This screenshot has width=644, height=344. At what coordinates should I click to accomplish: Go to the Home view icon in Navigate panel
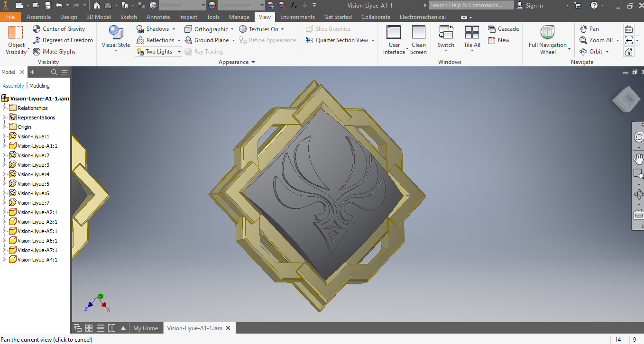click(x=629, y=52)
